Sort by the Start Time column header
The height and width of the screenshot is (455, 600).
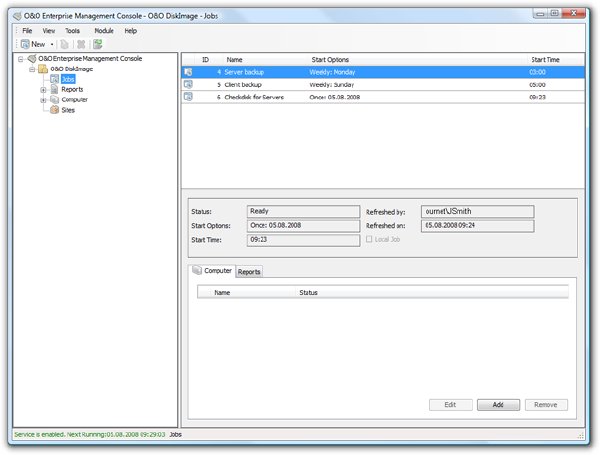coord(545,60)
